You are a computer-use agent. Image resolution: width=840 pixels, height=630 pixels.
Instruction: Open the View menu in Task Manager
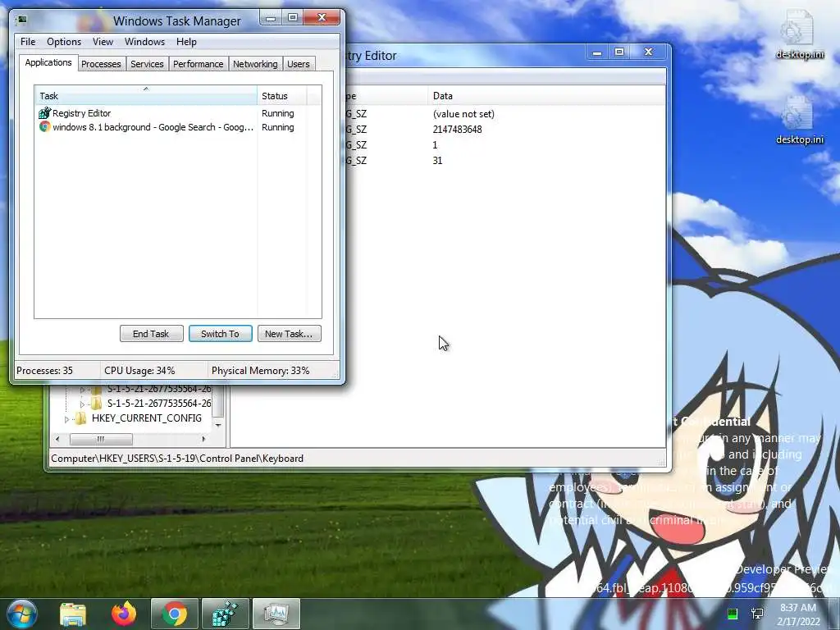point(103,42)
